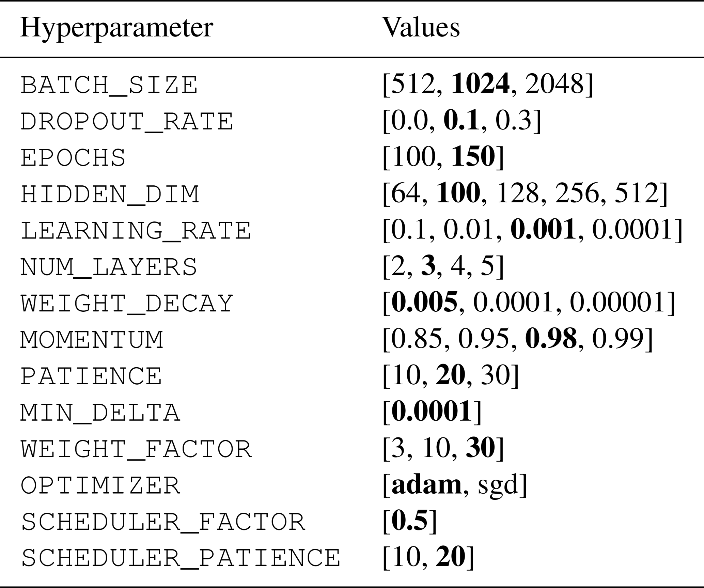Select the MOMENTUM parameter name
704x588 pixels.
(x=92, y=340)
